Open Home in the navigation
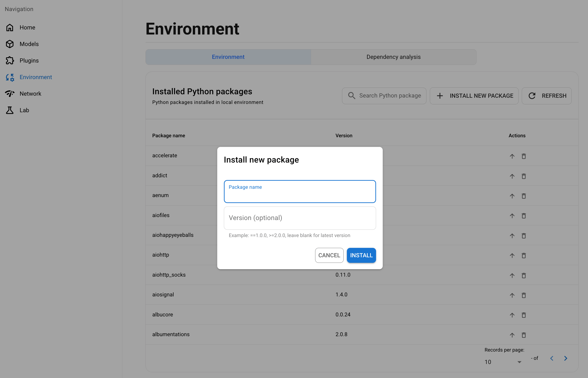The width and height of the screenshot is (588, 378). (27, 28)
